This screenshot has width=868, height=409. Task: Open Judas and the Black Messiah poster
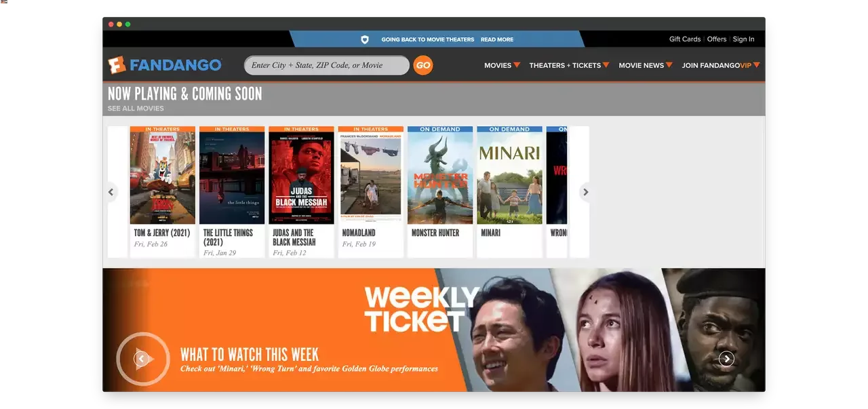(301, 178)
